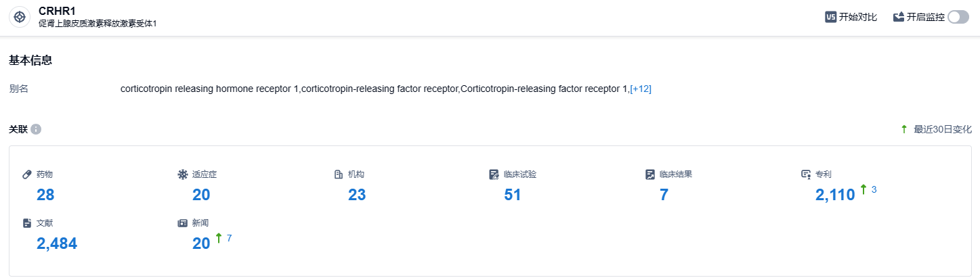This screenshot has width=980, height=280.
Task: Start comparison with 开始对比
Action: tap(857, 18)
